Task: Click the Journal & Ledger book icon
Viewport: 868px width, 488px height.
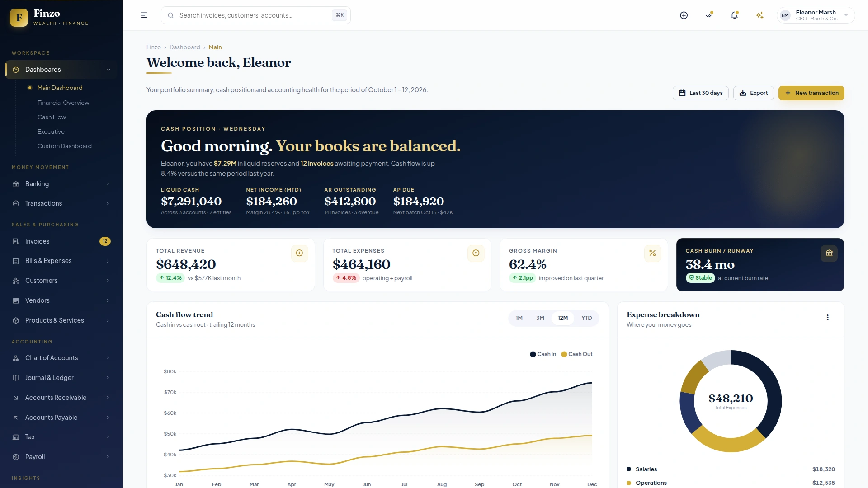Action: point(16,378)
